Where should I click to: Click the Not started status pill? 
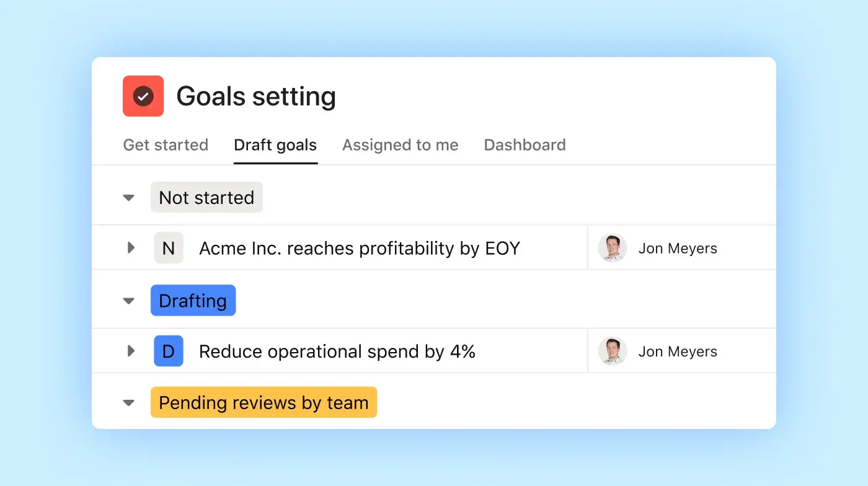click(206, 197)
